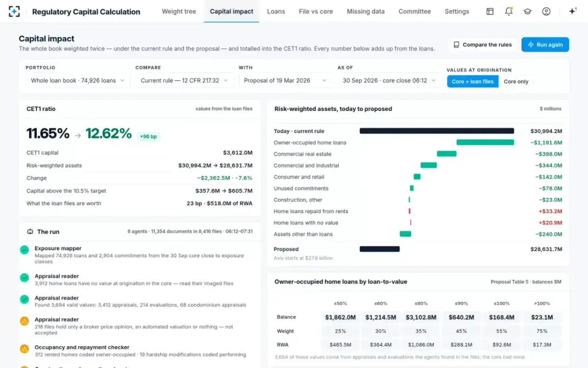The width and height of the screenshot is (588, 368).
Task: Click the app logo icon
Action: tap(15, 11)
